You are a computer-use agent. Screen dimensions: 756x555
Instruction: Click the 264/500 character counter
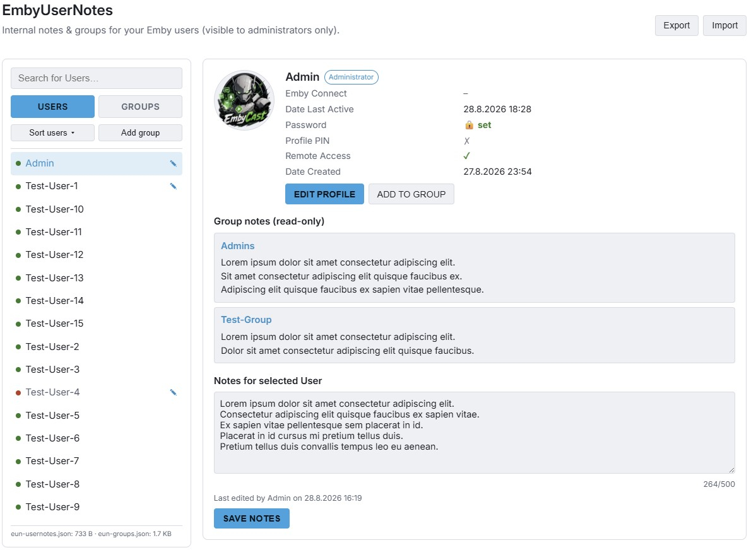pos(719,484)
